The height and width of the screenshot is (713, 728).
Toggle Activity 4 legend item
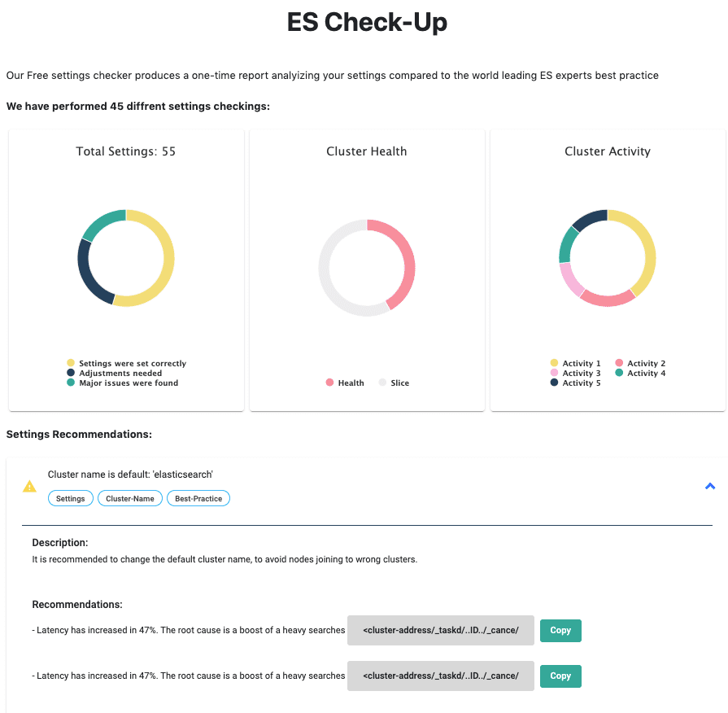pyautogui.click(x=640, y=373)
